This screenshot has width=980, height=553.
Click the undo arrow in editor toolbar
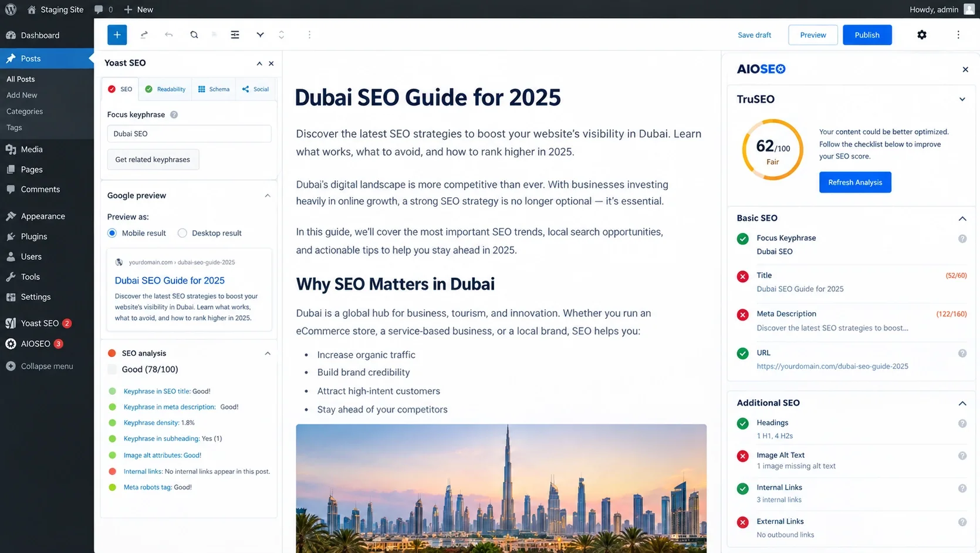point(169,35)
